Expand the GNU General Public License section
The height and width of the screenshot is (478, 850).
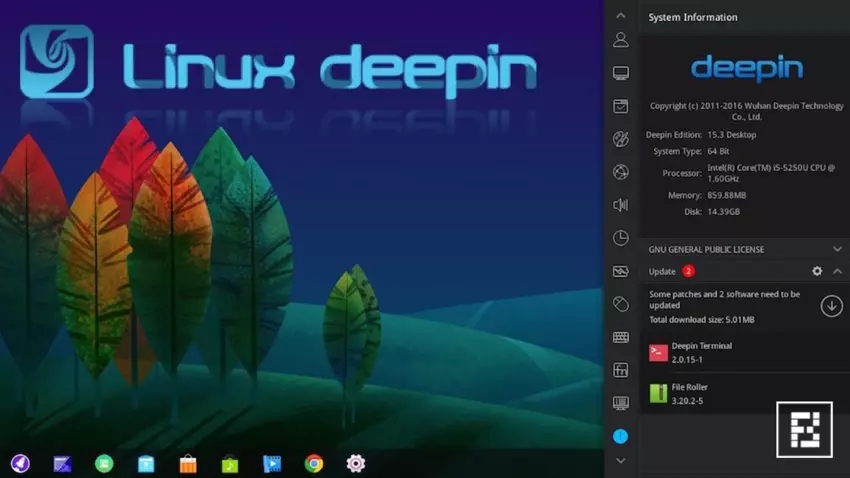click(837, 249)
